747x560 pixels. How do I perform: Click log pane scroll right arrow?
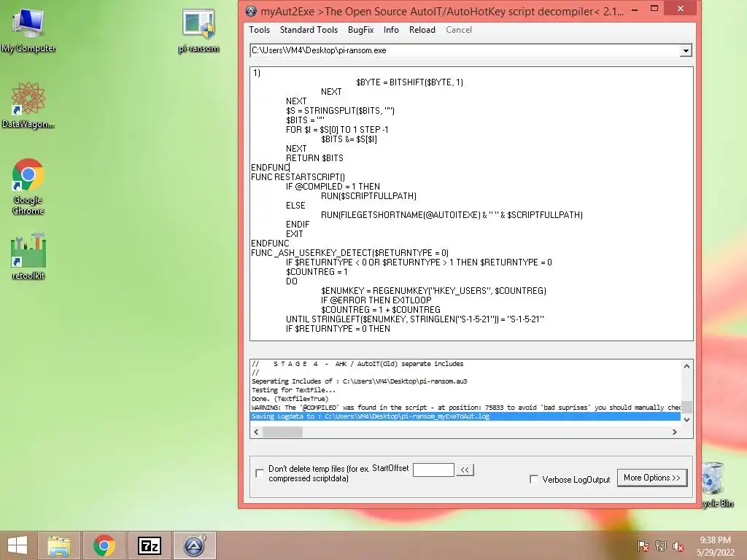[675, 432]
